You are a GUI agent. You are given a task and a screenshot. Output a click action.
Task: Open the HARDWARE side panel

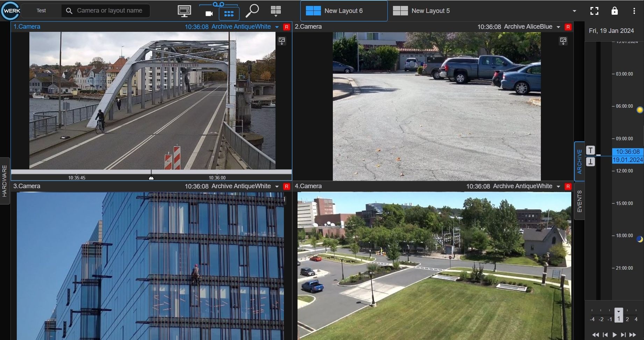(x=5, y=181)
